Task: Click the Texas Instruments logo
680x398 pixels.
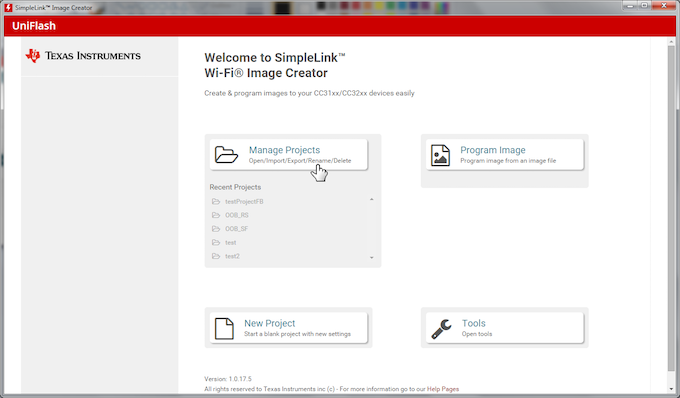Action: click(83, 56)
